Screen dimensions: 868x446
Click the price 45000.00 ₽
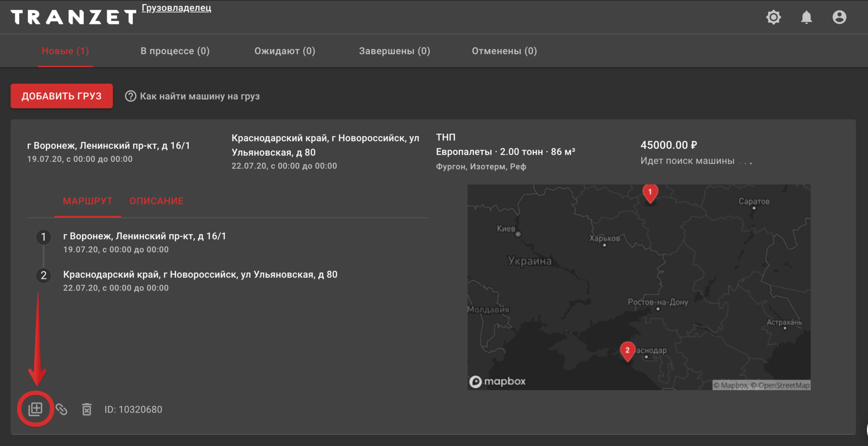coord(669,145)
